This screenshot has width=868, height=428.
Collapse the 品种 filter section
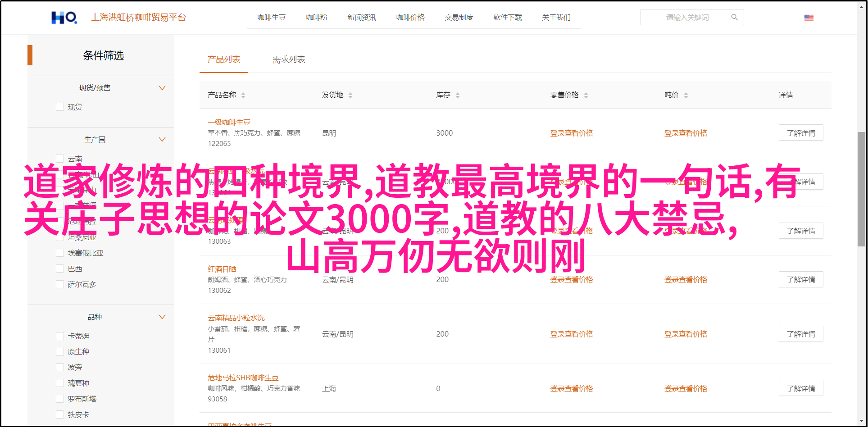pos(162,317)
